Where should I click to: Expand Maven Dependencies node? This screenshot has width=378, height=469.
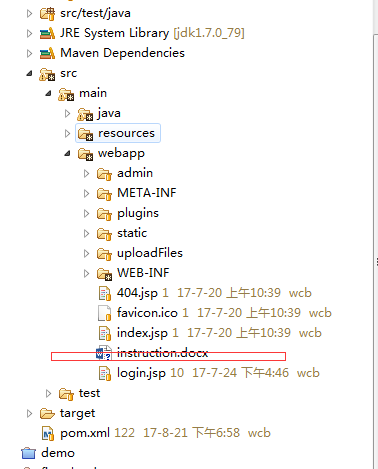[29, 53]
